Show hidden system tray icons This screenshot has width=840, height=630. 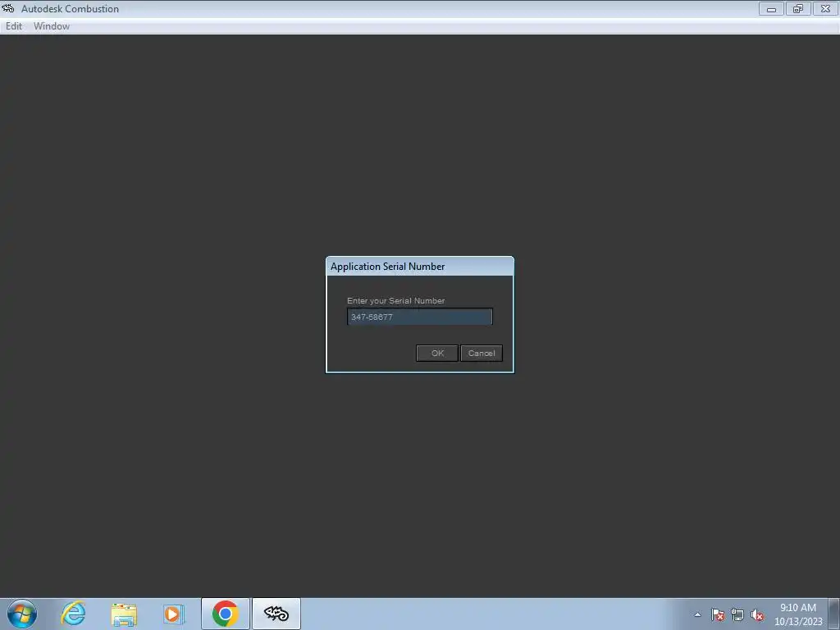point(697,614)
